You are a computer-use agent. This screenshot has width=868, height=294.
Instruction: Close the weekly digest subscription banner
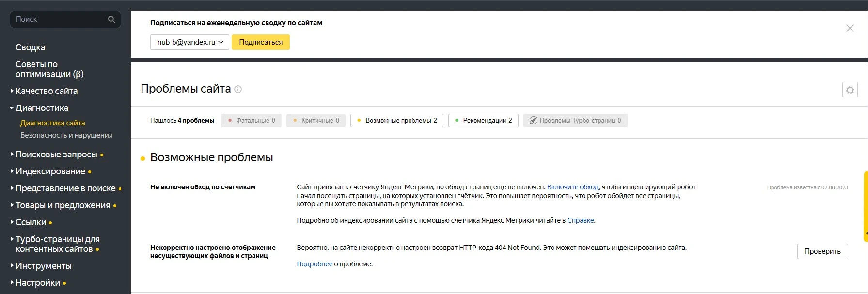[850, 28]
